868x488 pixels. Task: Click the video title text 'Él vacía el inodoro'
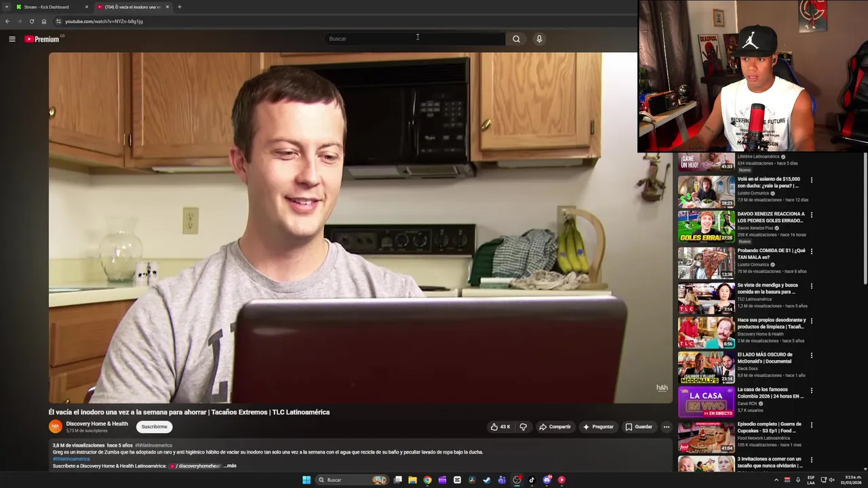tap(189, 412)
